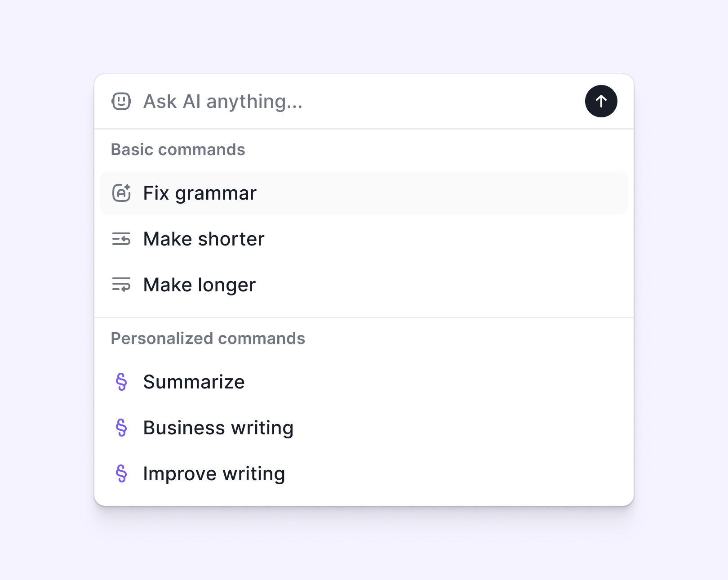This screenshot has width=728, height=580.
Task: Select the Fix grammar command
Action: coord(199,193)
